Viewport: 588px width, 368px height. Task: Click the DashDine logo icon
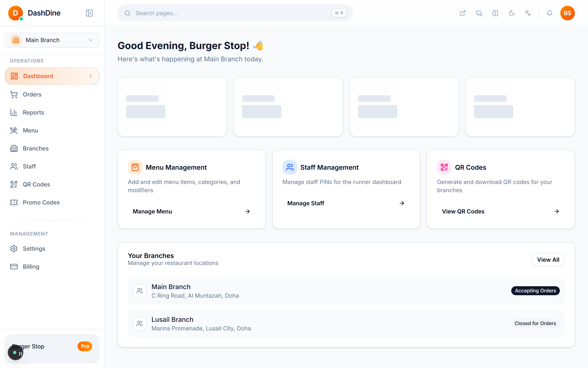pyautogui.click(x=16, y=13)
